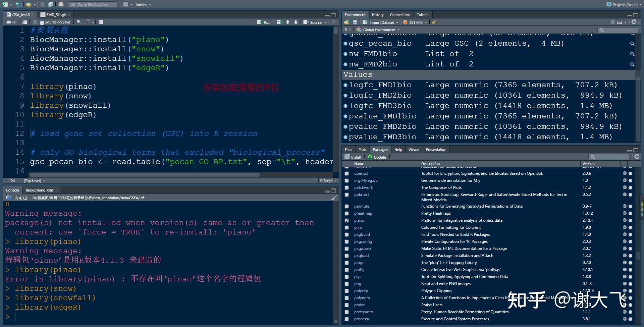Refresh the Environment pane
Screen dimensions: 644x327
coord(634,22)
